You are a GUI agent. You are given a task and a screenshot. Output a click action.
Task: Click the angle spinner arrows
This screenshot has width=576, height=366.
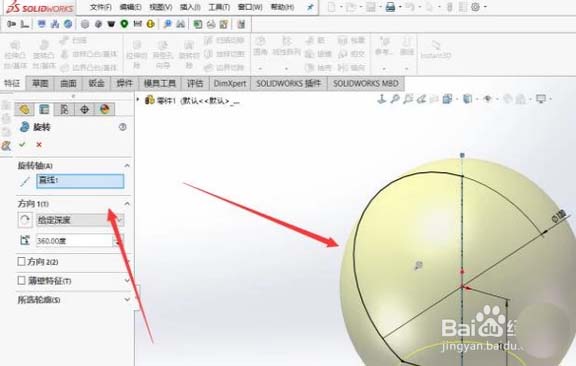[118, 241]
